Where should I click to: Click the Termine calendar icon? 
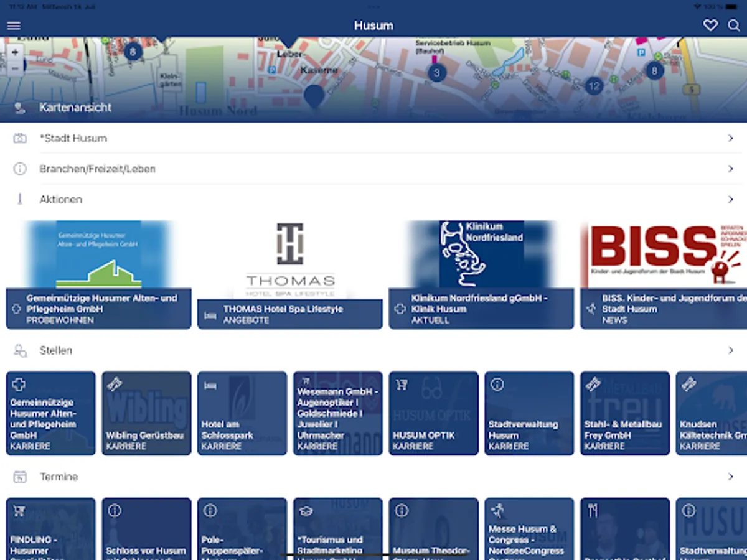pos(20,477)
